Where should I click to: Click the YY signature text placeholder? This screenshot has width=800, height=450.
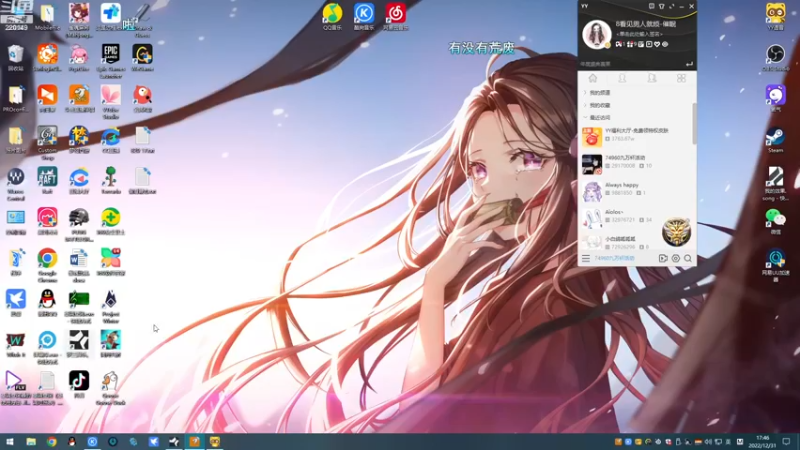(639, 34)
